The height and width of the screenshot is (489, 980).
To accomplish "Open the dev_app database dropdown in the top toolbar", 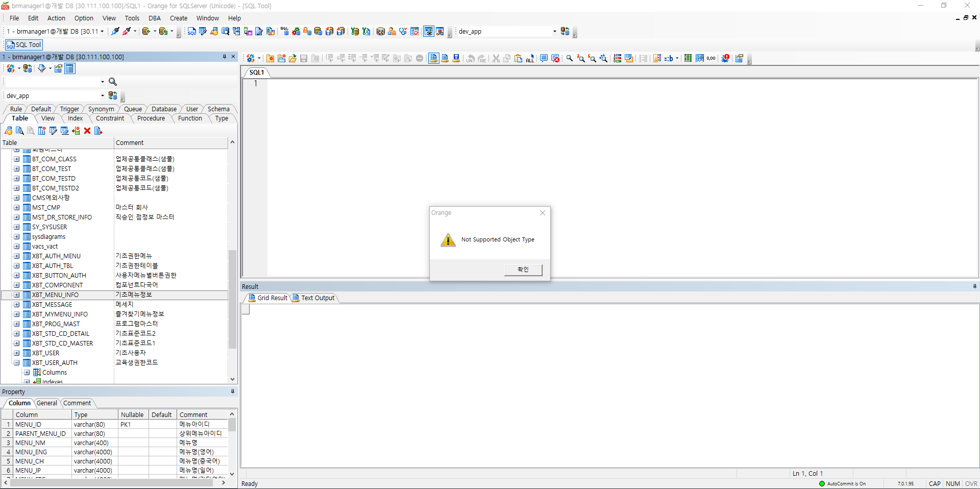I will tap(554, 32).
